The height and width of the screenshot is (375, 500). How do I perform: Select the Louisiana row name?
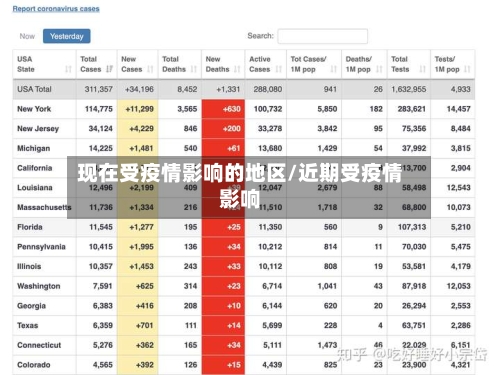(x=35, y=188)
